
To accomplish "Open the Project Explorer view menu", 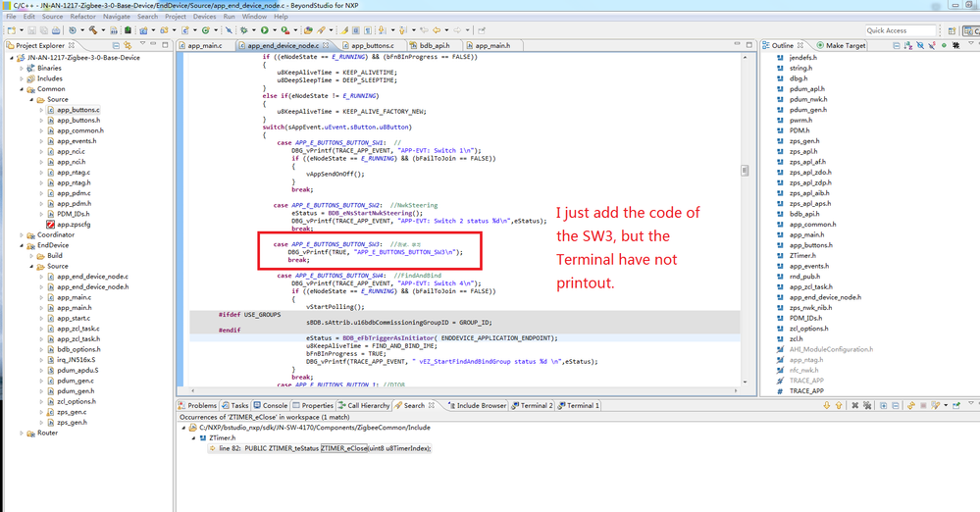I will coord(142,44).
